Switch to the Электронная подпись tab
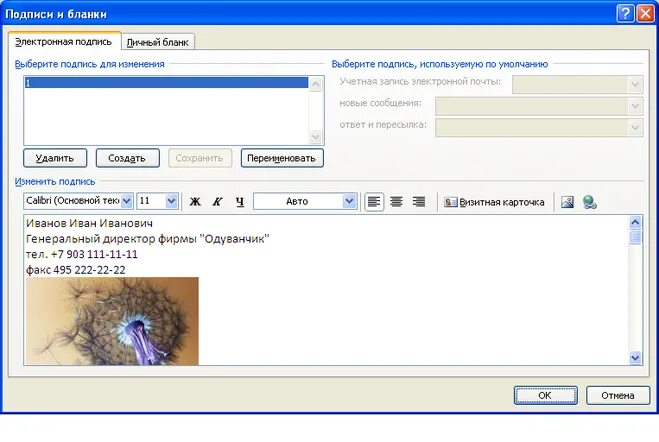 click(64, 42)
